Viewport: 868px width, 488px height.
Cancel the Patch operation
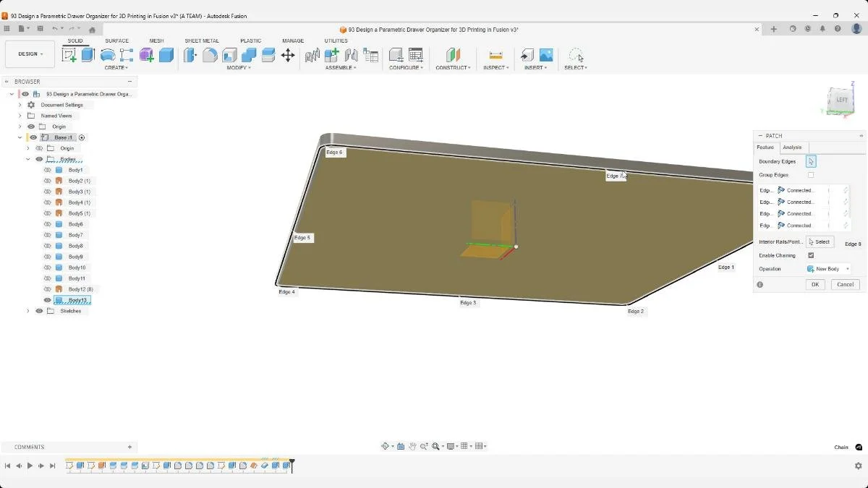pos(845,284)
